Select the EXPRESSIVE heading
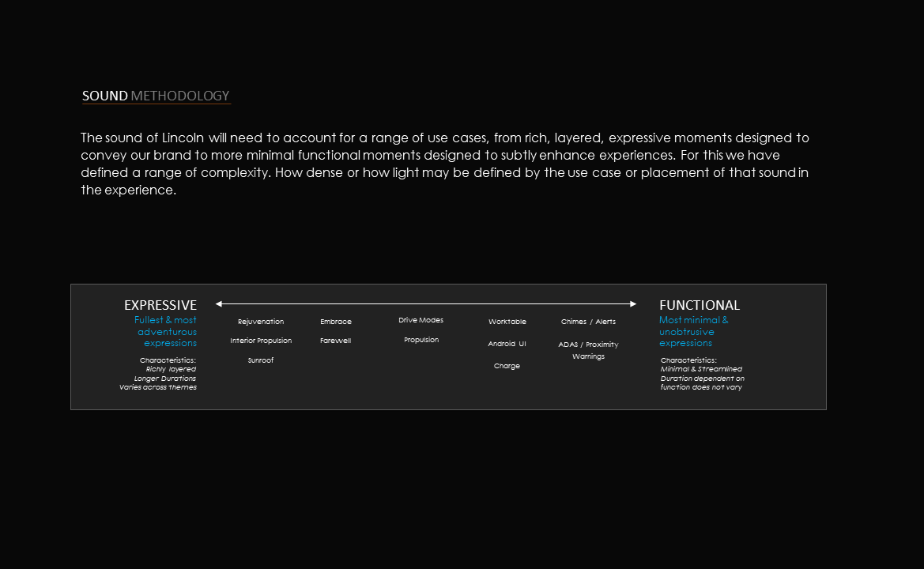924x569 pixels. tap(160, 305)
